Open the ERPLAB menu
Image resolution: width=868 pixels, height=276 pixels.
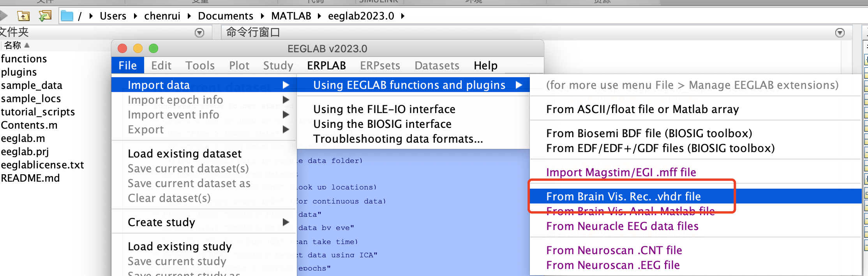[326, 65]
